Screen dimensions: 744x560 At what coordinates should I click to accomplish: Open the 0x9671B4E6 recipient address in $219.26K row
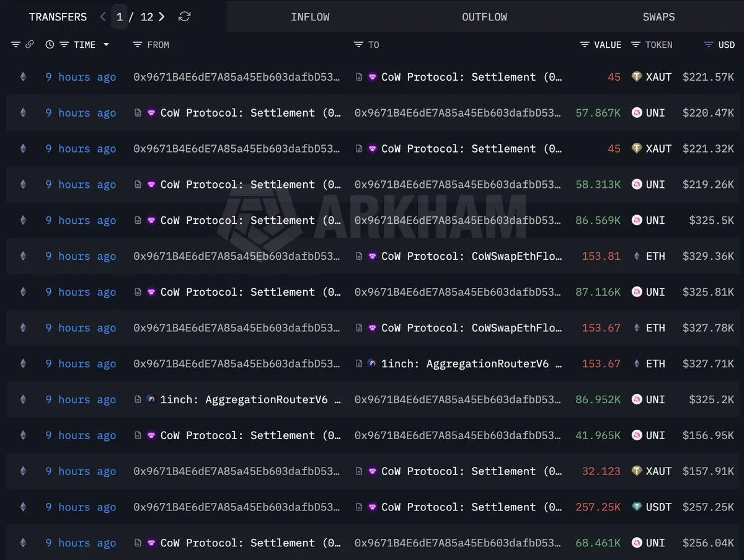pos(458,185)
